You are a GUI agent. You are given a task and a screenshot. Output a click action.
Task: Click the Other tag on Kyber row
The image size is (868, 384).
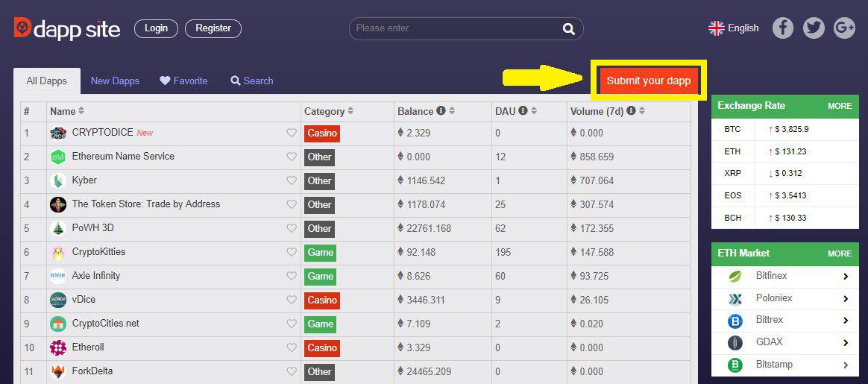[x=319, y=181]
